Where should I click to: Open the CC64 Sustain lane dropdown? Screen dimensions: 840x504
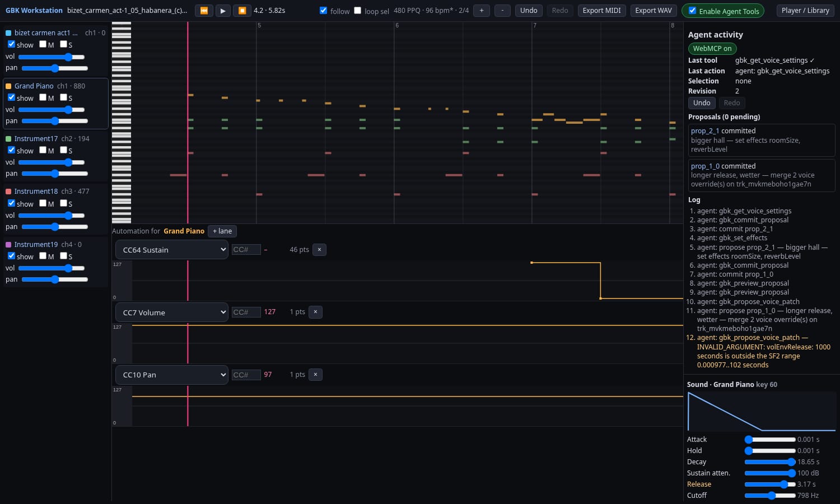point(171,250)
